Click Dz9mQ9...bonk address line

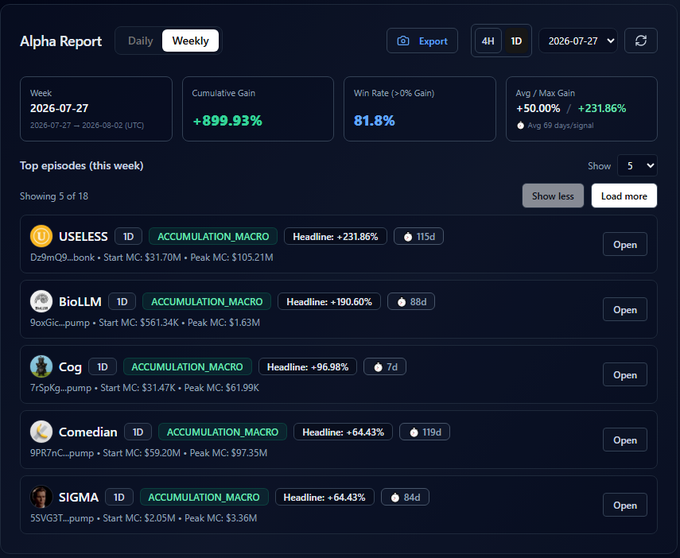click(x=152, y=258)
